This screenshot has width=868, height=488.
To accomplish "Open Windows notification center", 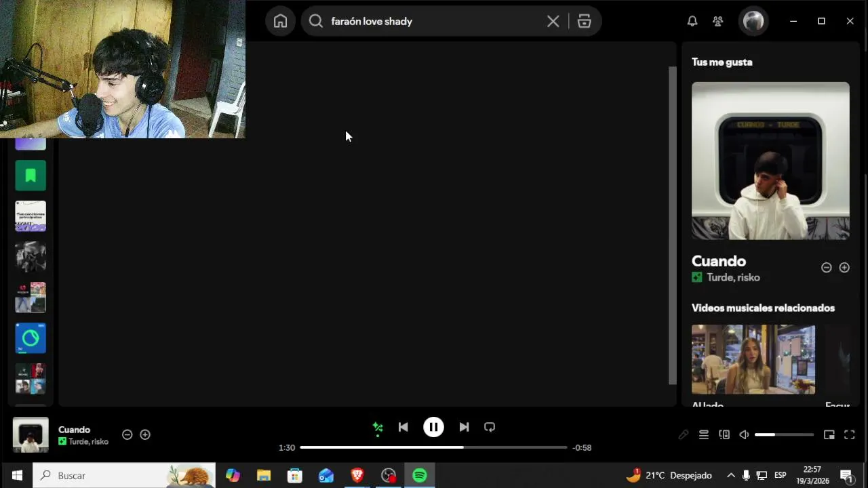I will [846, 475].
